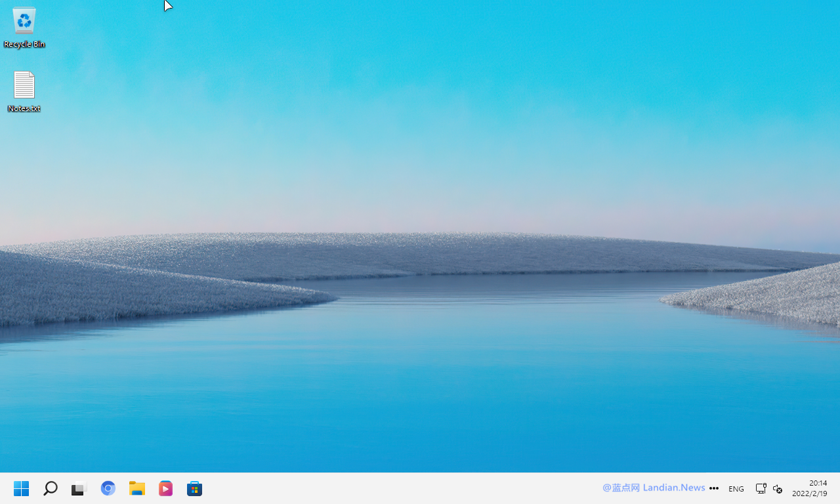
Task: Open the ENG input language switcher
Action: click(x=736, y=489)
